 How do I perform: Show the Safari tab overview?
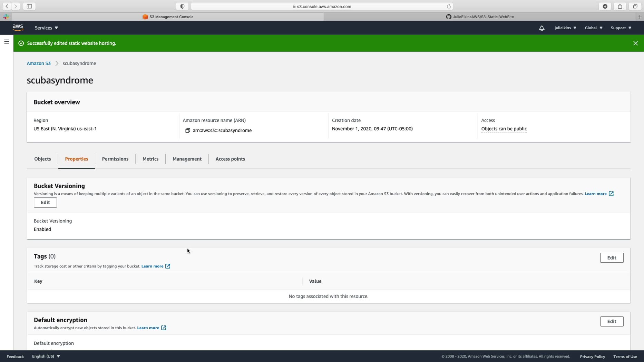[635, 6]
